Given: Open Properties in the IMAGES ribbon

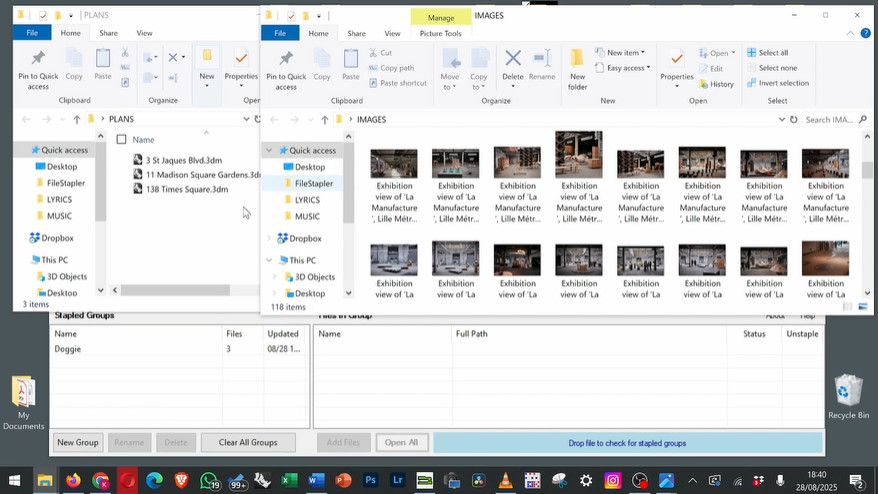Looking at the screenshot, I should pyautogui.click(x=677, y=65).
